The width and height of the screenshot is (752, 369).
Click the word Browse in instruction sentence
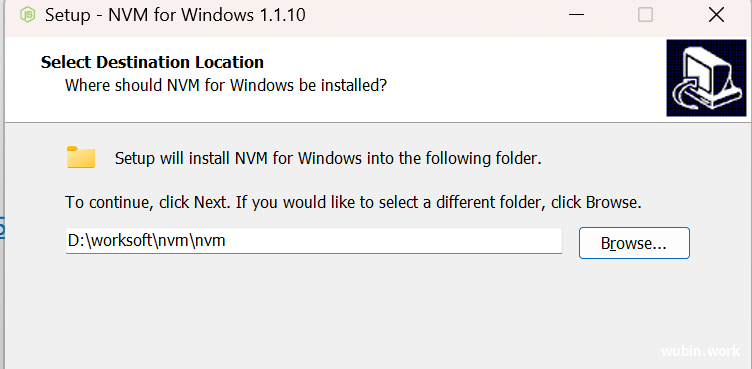(x=612, y=202)
